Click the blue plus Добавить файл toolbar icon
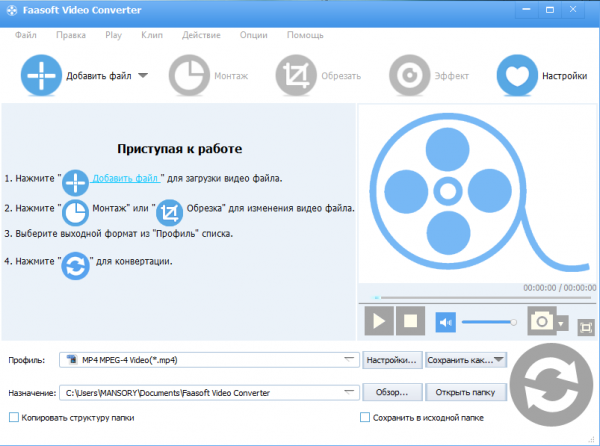Image resolution: width=600 pixels, height=446 pixels. pyautogui.click(x=41, y=75)
